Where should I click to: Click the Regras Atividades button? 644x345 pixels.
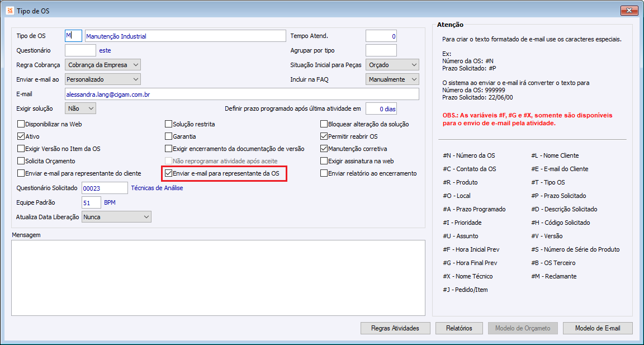pyautogui.click(x=395, y=328)
